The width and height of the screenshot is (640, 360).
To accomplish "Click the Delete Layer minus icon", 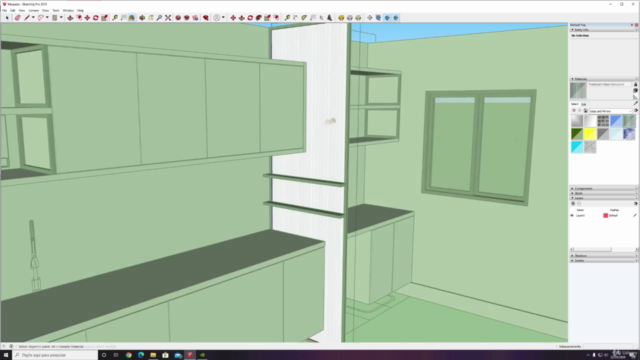I will click(579, 204).
